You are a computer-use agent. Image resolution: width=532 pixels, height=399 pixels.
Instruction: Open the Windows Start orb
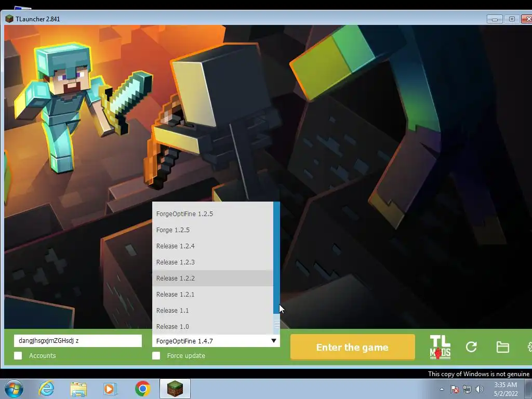(14, 389)
